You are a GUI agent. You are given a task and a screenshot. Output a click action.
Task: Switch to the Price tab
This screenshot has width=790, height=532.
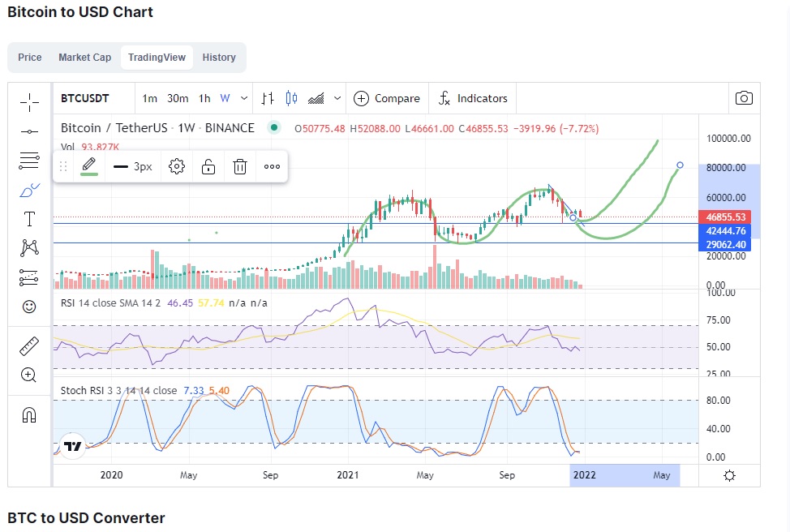tap(30, 58)
